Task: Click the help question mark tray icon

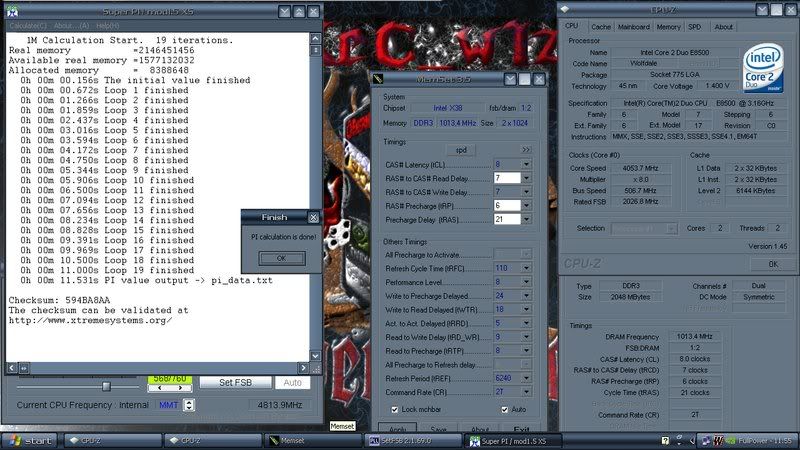Action: coord(665,440)
